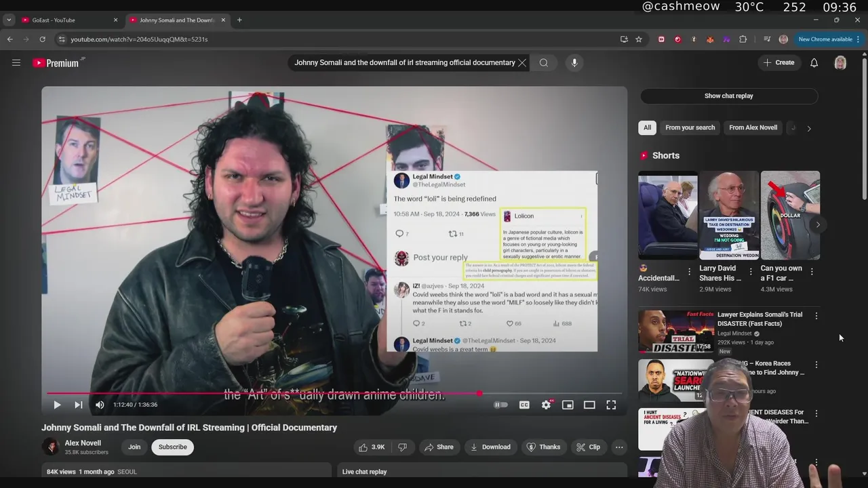The height and width of the screenshot is (488, 868).
Task: Bookmark this page with the star
Action: click(639, 39)
